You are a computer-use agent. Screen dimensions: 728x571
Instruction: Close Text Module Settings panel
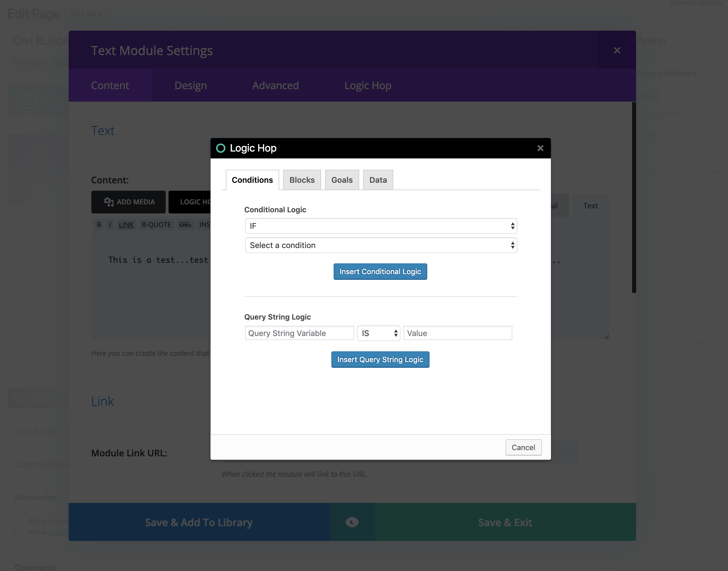click(617, 50)
